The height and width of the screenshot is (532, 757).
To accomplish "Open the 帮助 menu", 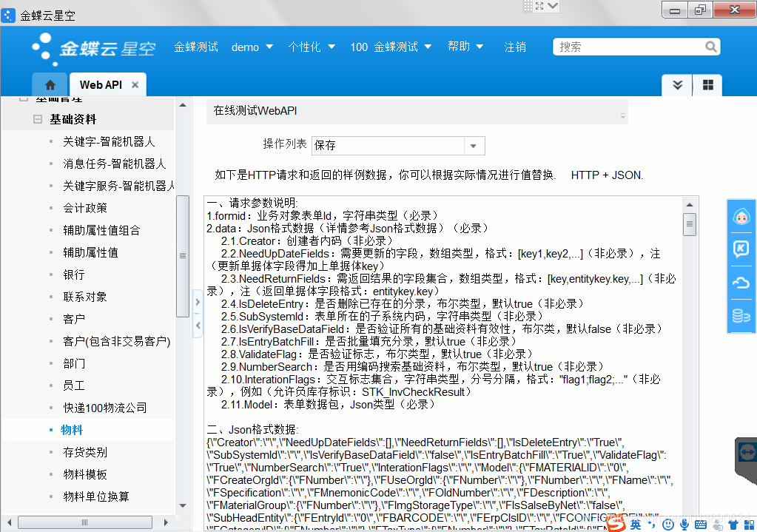I will [465, 47].
